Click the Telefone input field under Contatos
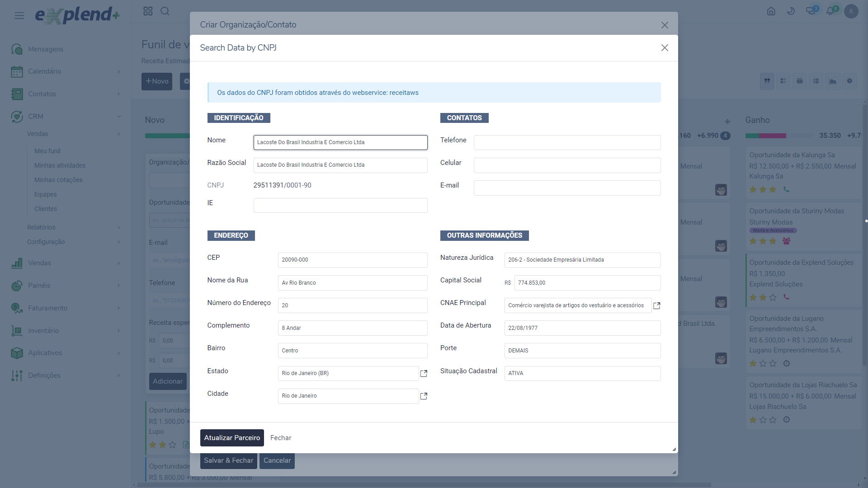Screen dimensions: 868x488 click(x=567, y=143)
